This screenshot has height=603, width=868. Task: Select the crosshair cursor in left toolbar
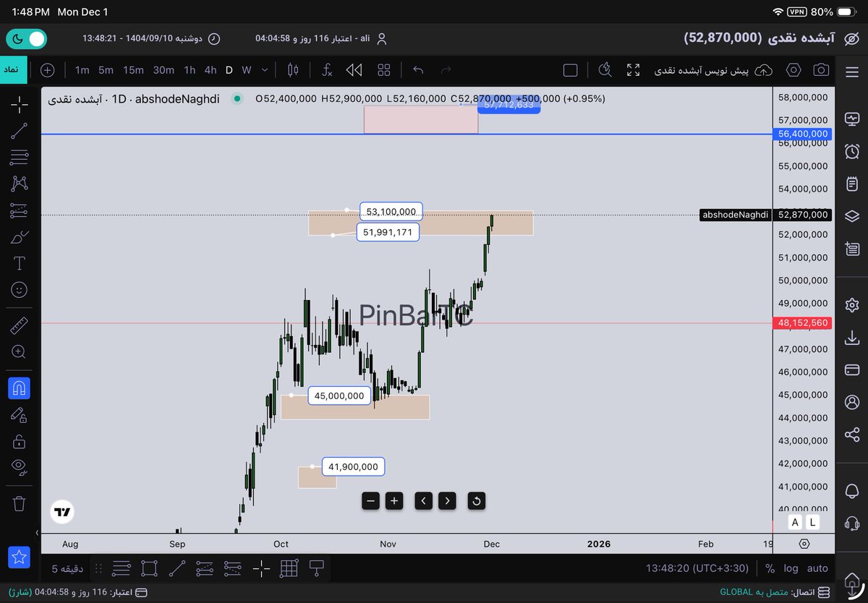[x=20, y=105]
